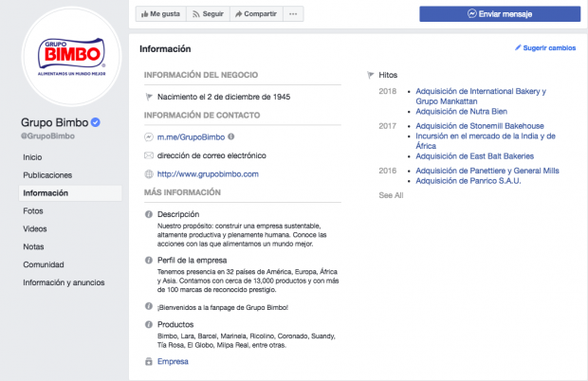Click info icon beside Perfil de la empresa
This screenshot has width=588, height=381.
149,260
